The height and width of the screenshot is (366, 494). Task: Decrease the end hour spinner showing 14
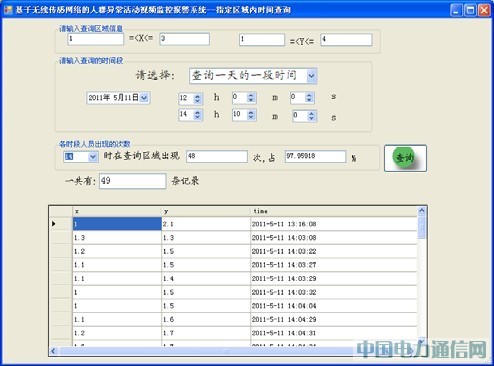(197, 117)
